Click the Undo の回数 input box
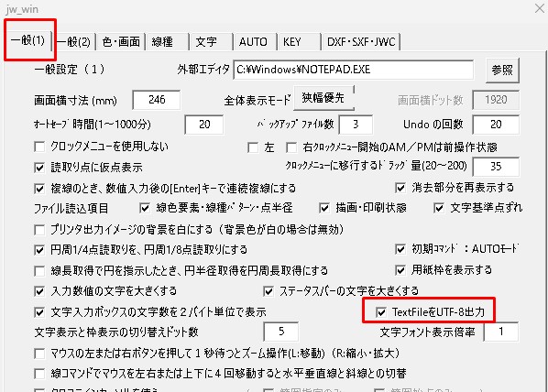548x392 pixels. click(x=496, y=125)
